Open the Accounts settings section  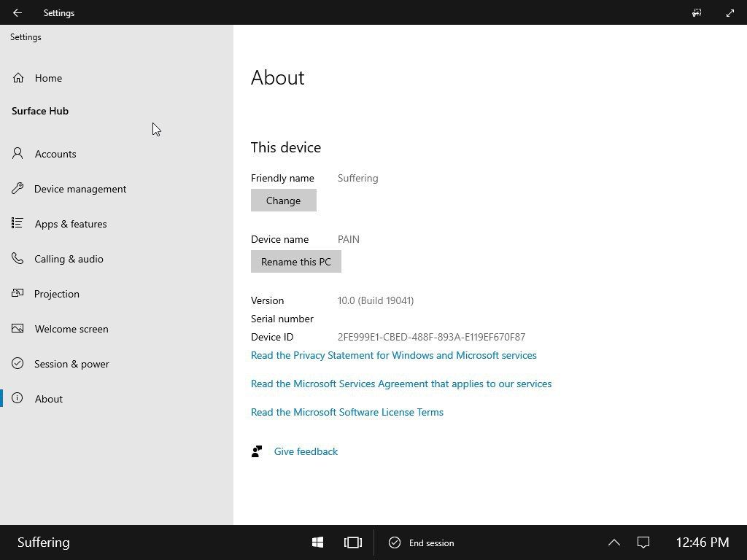tap(117, 154)
